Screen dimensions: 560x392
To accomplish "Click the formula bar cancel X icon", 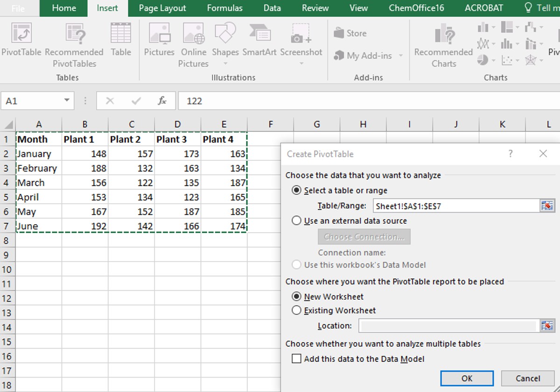I will (x=110, y=101).
